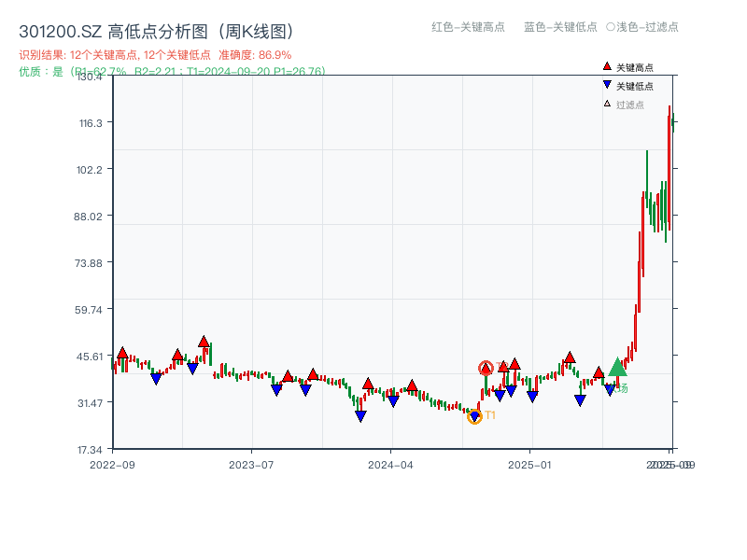Click the 59.74 y-axis label
Viewport: 747px width, 560px height.
coord(89,310)
